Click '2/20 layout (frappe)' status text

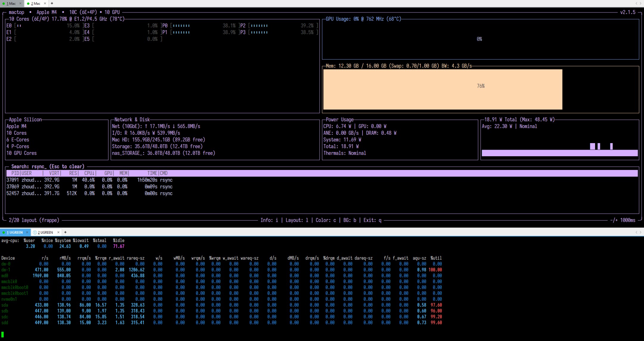(34, 220)
